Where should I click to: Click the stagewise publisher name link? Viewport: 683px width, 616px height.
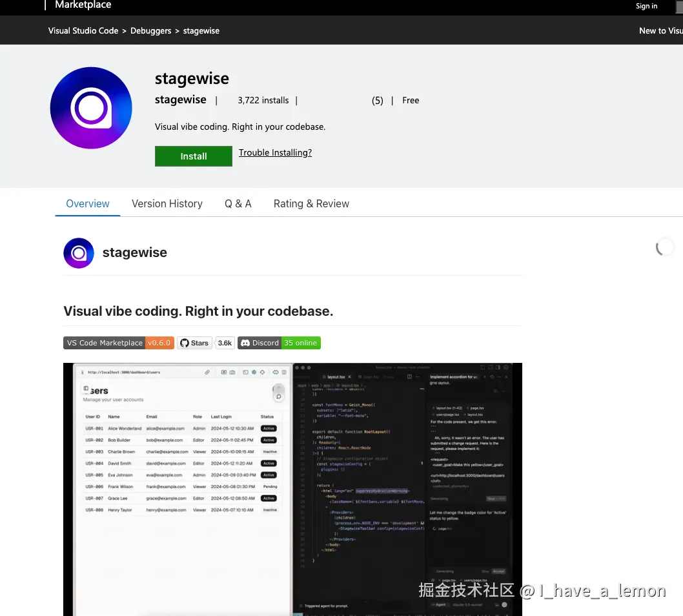tap(180, 100)
